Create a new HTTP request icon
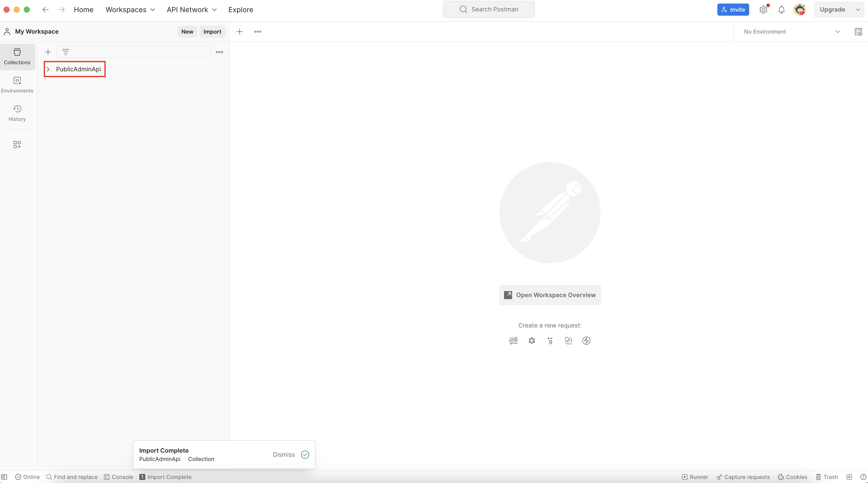The width and height of the screenshot is (868, 483). [513, 340]
